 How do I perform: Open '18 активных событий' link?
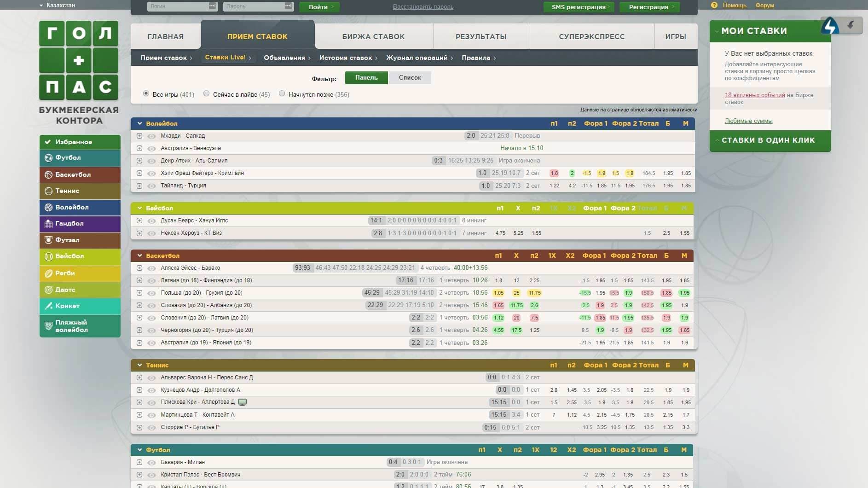click(x=755, y=95)
